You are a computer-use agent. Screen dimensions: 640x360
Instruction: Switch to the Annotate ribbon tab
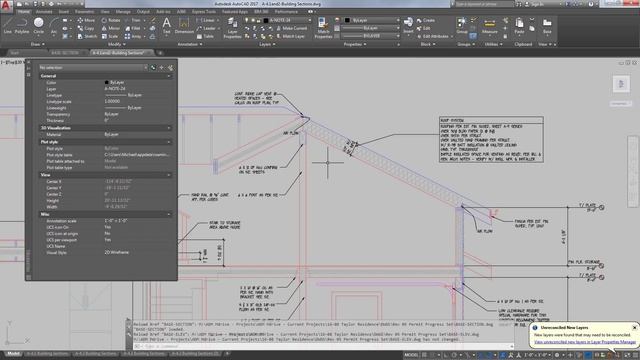[x=44, y=12]
